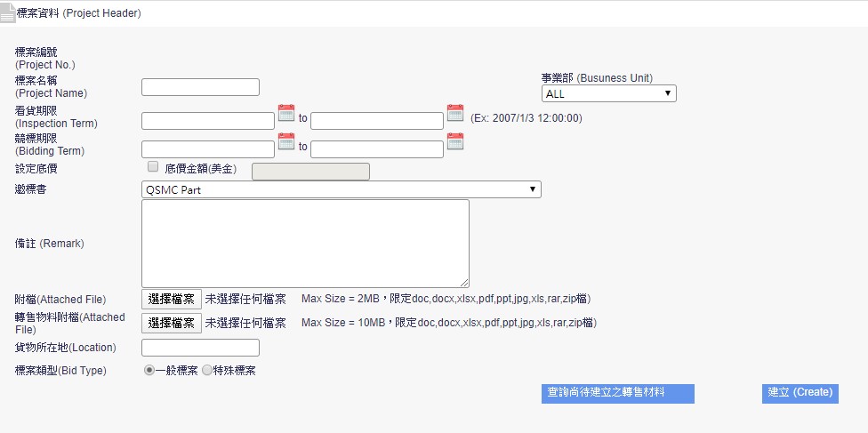868x433 pixels.
Task: Open calendar for Bidding Term start date
Action: click(285, 141)
